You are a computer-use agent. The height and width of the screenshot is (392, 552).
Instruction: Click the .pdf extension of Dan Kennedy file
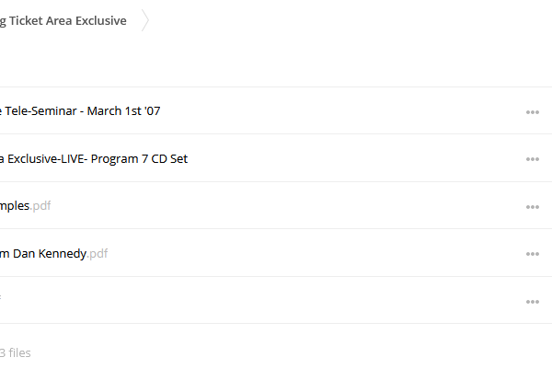pos(98,254)
